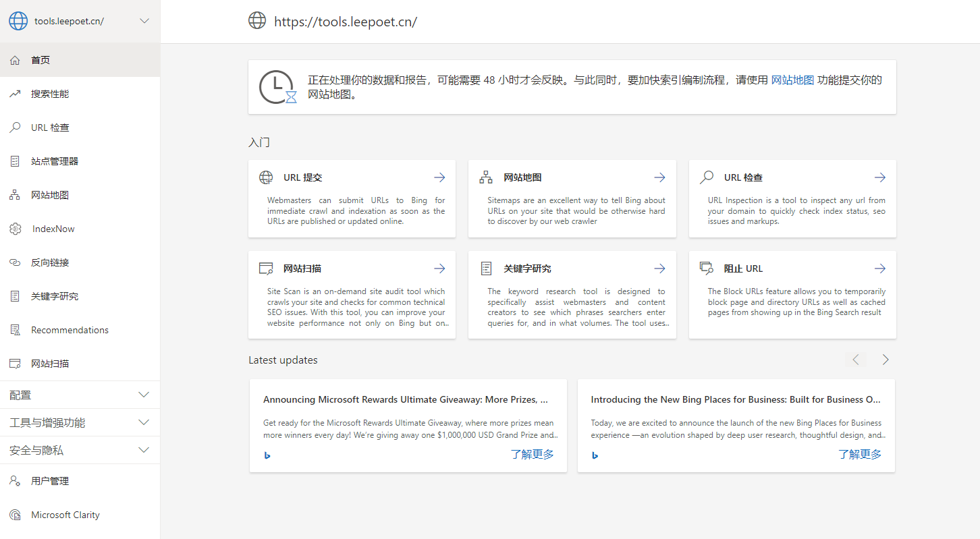Click 了解更多 on Microsoft Rewards article
The image size is (980, 539).
[532, 454]
